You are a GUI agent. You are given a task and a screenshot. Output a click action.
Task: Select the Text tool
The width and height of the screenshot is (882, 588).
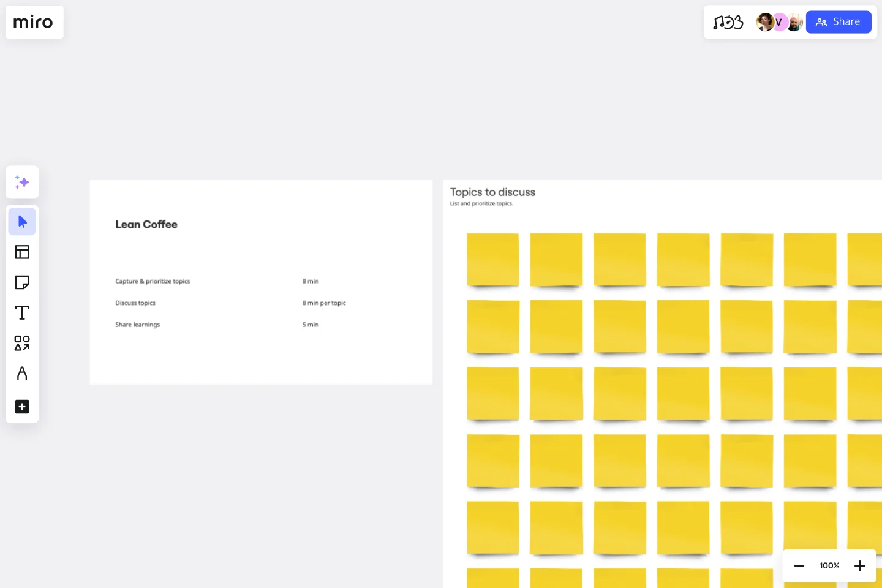pyautogui.click(x=22, y=313)
